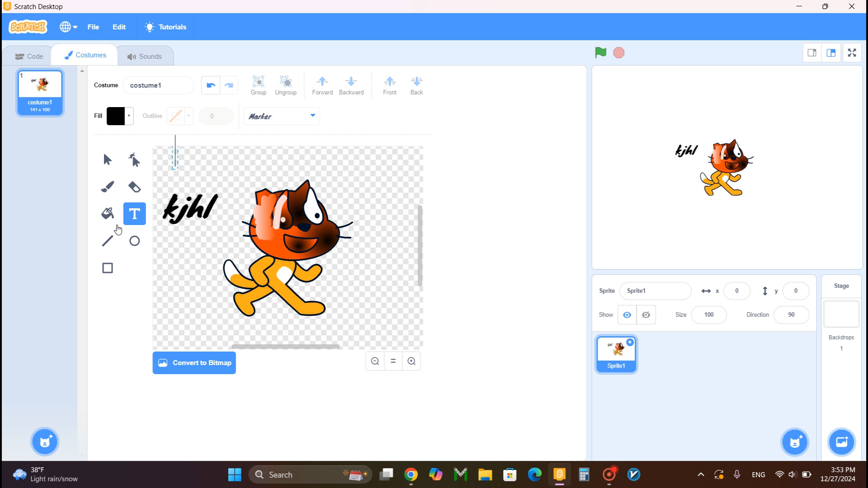The height and width of the screenshot is (488, 868).
Task: Move selection Forward one layer
Action: tap(322, 85)
